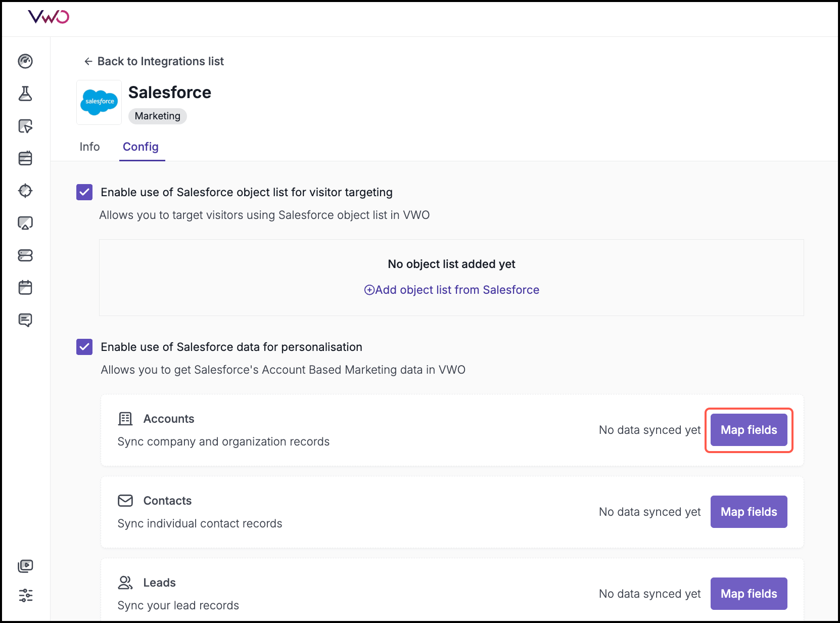Image resolution: width=840 pixels, height=623 pixels.
Task: Open the calendar icon in sidebar
Action: [25, 288]
